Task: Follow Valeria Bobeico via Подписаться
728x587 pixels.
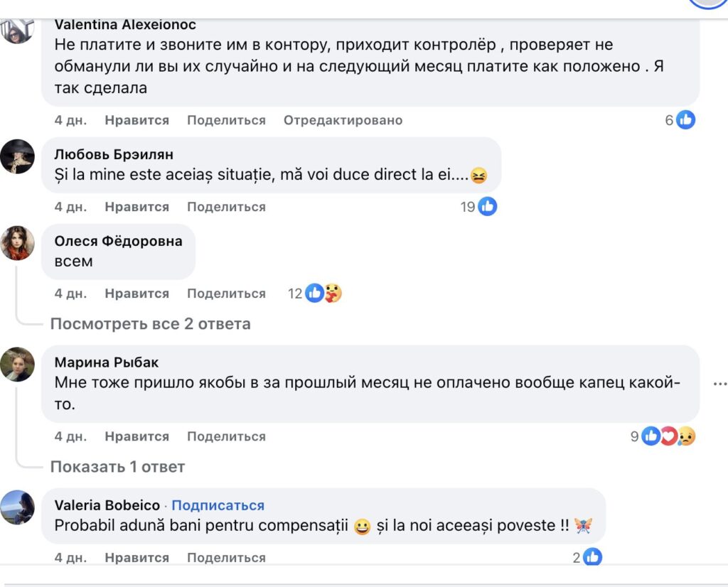Action: click(x=218, y=505)
